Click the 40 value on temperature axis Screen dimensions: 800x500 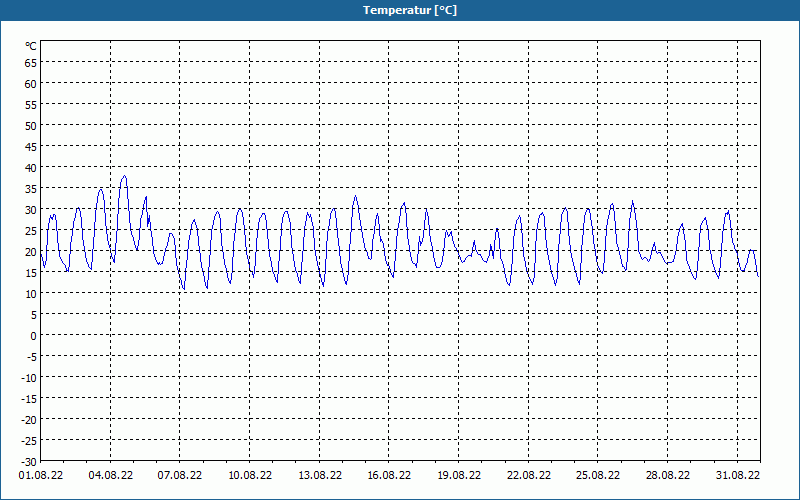click(x=31, y=167)
